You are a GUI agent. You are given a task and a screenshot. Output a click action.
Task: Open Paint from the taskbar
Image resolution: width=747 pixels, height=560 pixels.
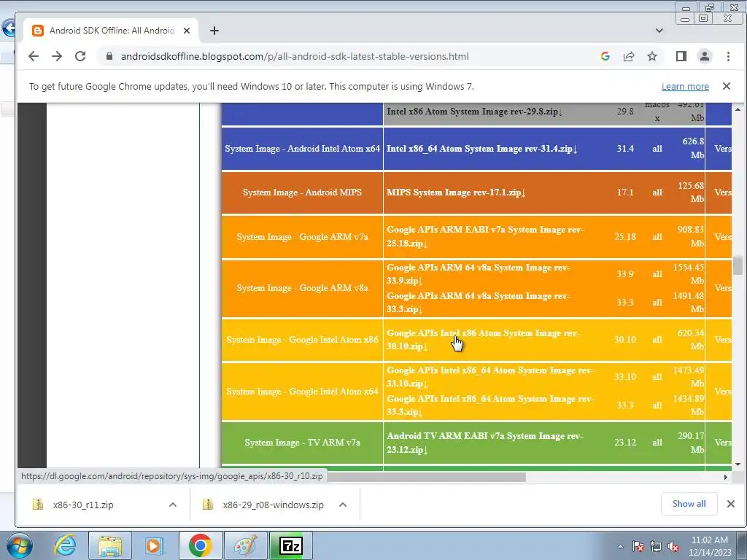coord(245,545)
